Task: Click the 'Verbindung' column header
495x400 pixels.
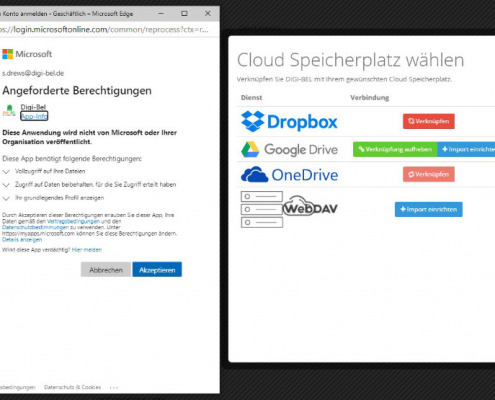Action: pyautogui.click(x=369, y=98)
